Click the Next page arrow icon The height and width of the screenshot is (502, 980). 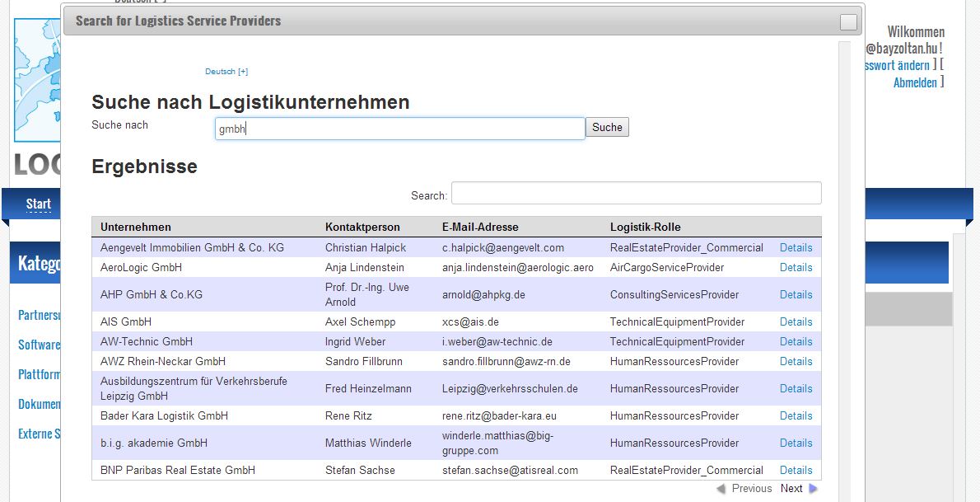point(813,488)
